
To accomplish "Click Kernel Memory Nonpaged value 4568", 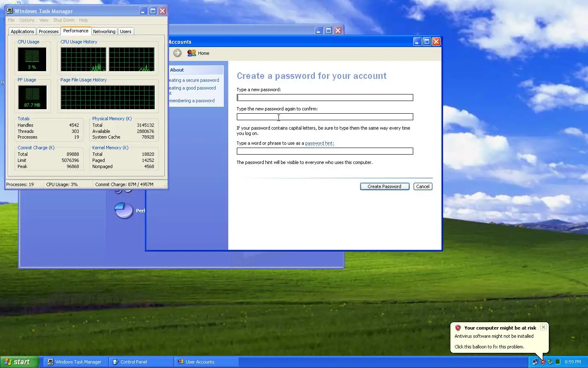I will coord(149,166).
